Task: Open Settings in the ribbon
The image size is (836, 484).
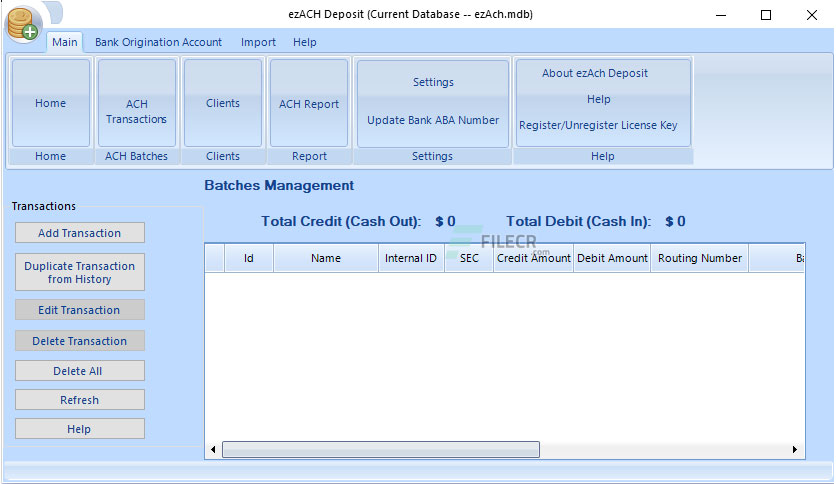Action: (433, 82)
